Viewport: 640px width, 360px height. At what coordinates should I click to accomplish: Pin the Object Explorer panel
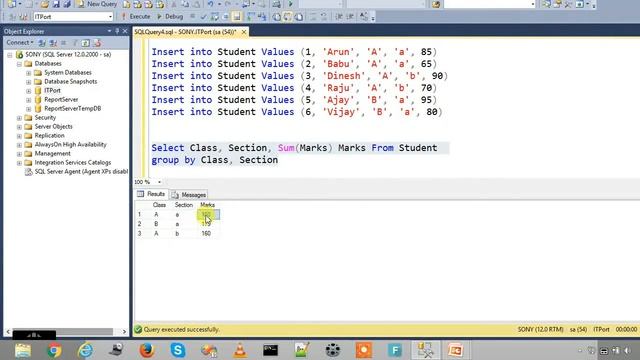pyautogui.click(x=117, y=31)
